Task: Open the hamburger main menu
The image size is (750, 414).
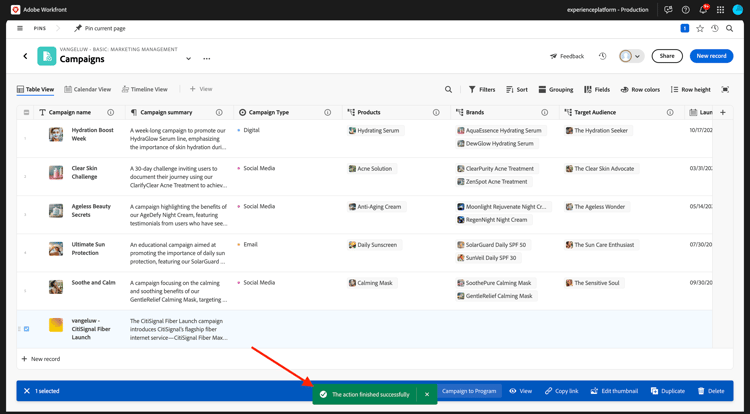Action: pyautogui.click(x=20, y=28)
